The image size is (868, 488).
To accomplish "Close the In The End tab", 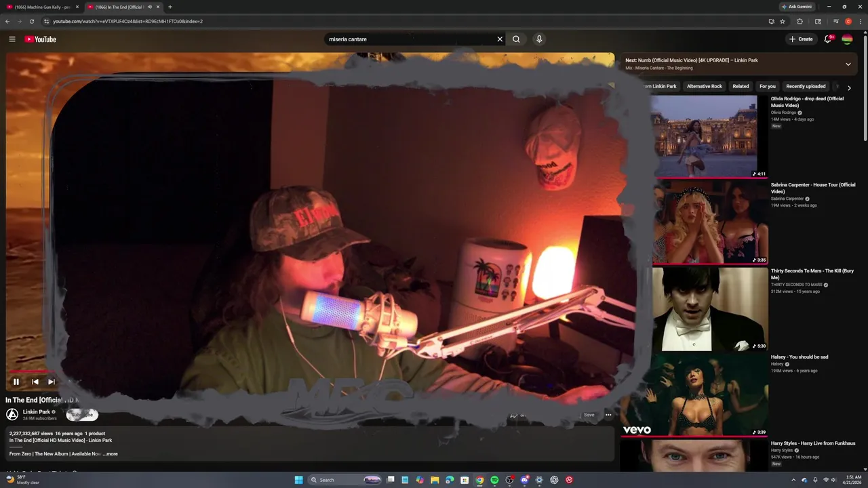I will tap(158, 7).
